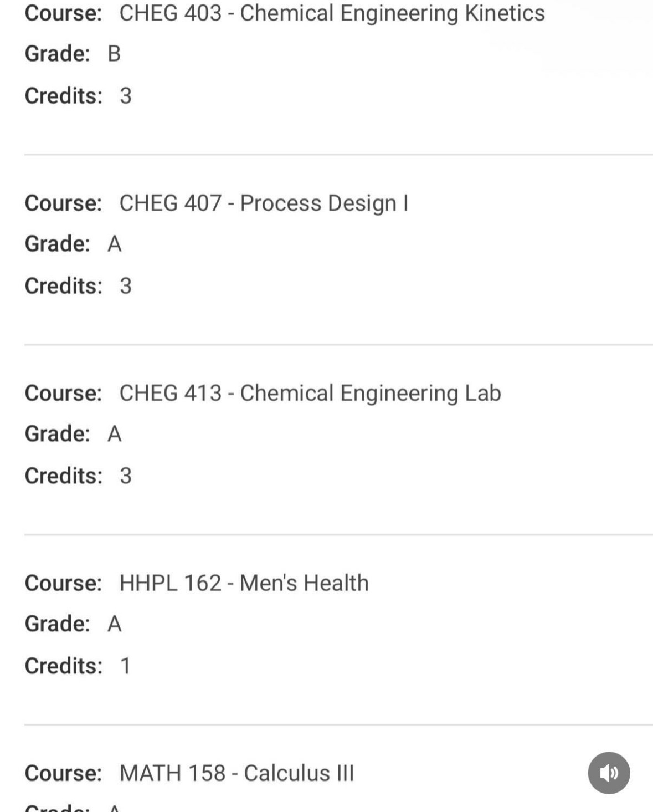Tap the audio speaker button

pyautogui.click(x=609, y=773)
